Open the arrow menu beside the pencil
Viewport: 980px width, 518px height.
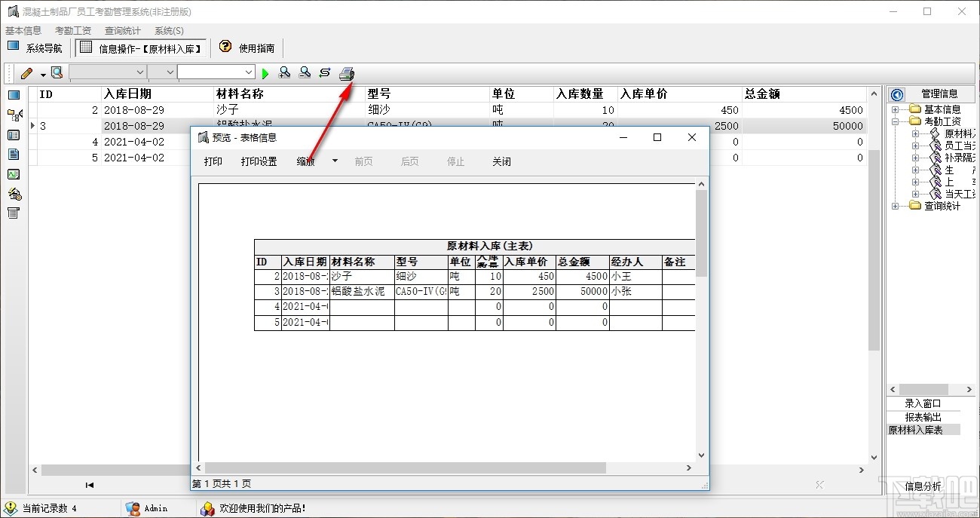[x=43, y=74]
